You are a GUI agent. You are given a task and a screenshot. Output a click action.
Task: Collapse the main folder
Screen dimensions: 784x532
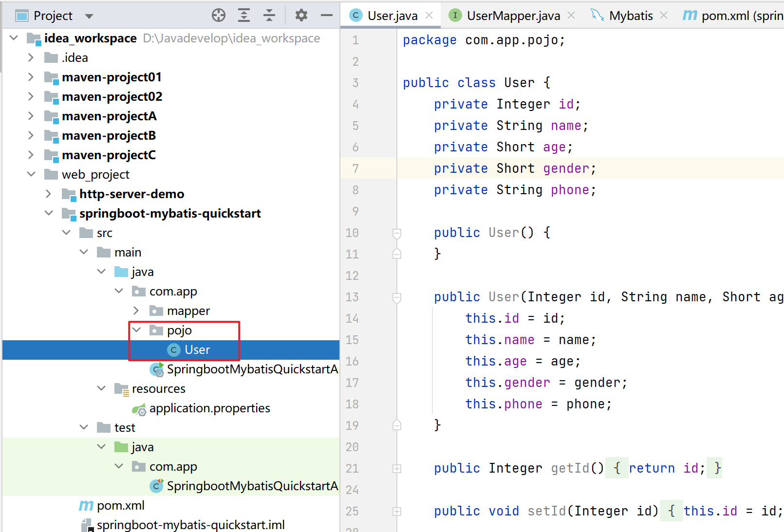pos(84,252)
